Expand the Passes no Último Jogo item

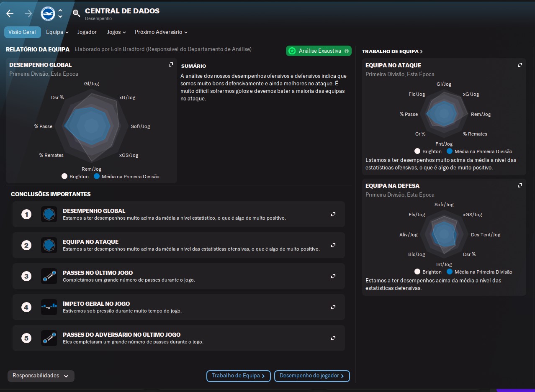(x=333, y=276)
